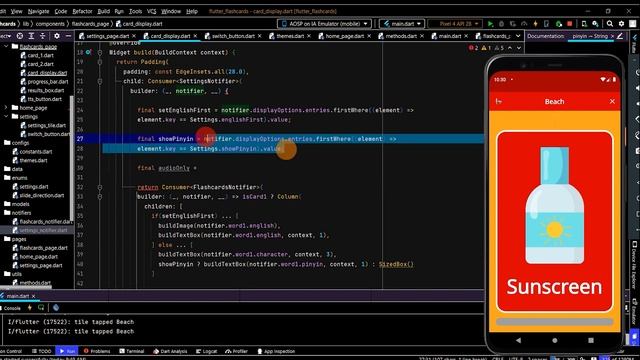Click emulator back arrow in Beach header
640x360 pixels.
tap(499, 101)
